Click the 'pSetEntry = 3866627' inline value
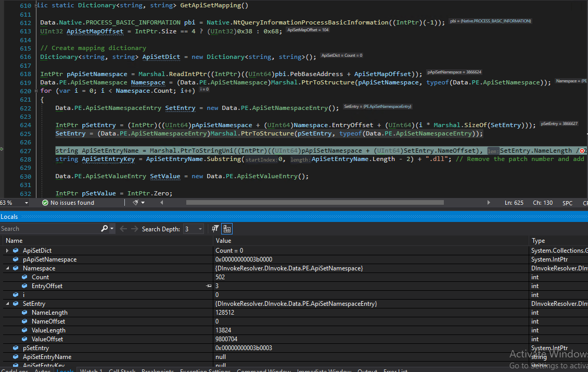This screenshot has width=588, height=372. click(559, 123)
